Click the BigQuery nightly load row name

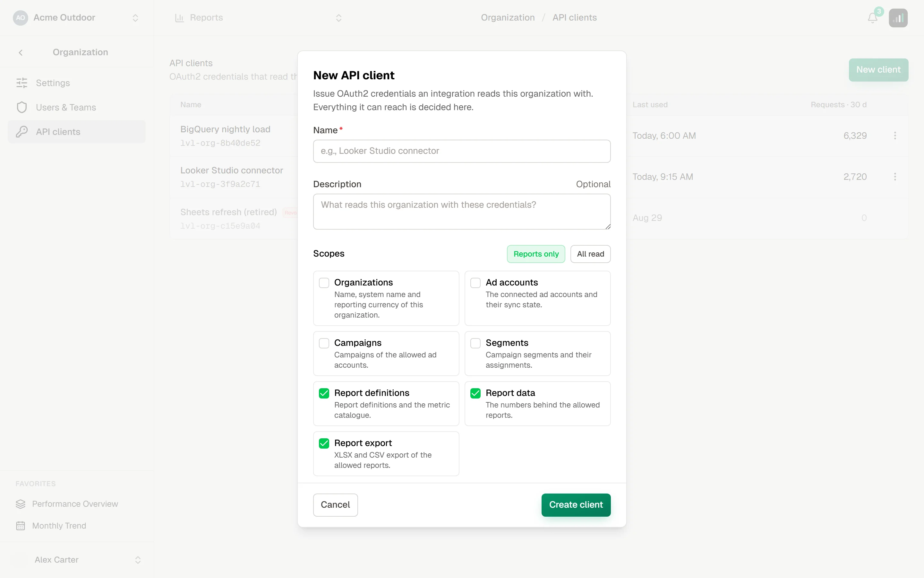click(x=225, y=129)
